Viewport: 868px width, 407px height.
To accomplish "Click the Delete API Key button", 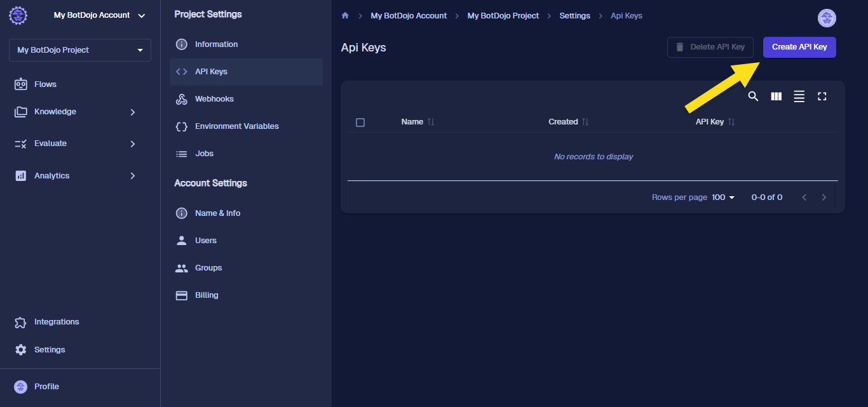I will [710, 47].
